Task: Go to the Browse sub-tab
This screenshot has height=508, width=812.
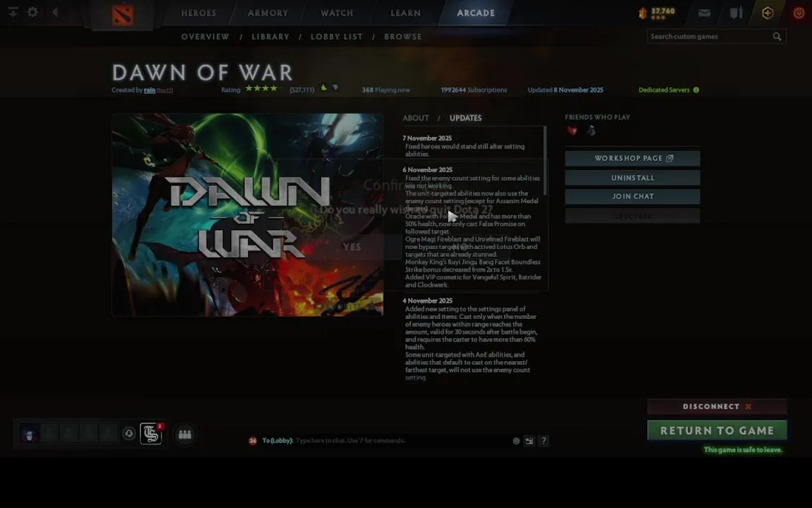Action: 403,37
